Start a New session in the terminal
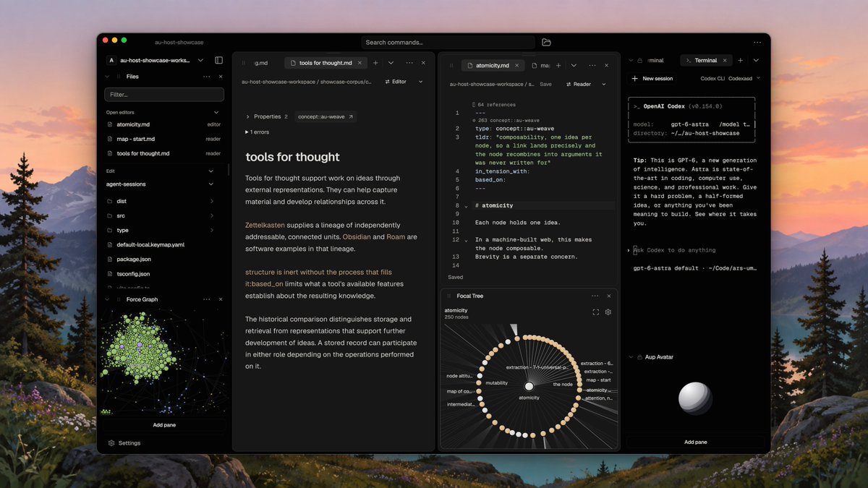Viewport: 868px width, 488px height. [x=652, y=78]
